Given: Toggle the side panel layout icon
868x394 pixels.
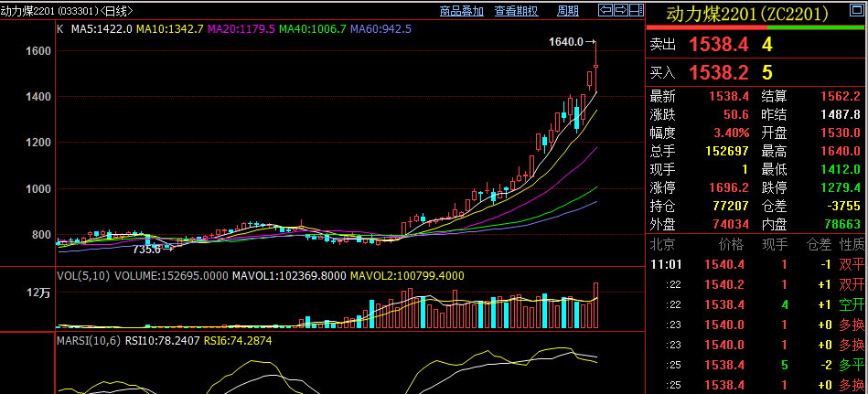Looking at the screenshot, I should tap(637, 10).
